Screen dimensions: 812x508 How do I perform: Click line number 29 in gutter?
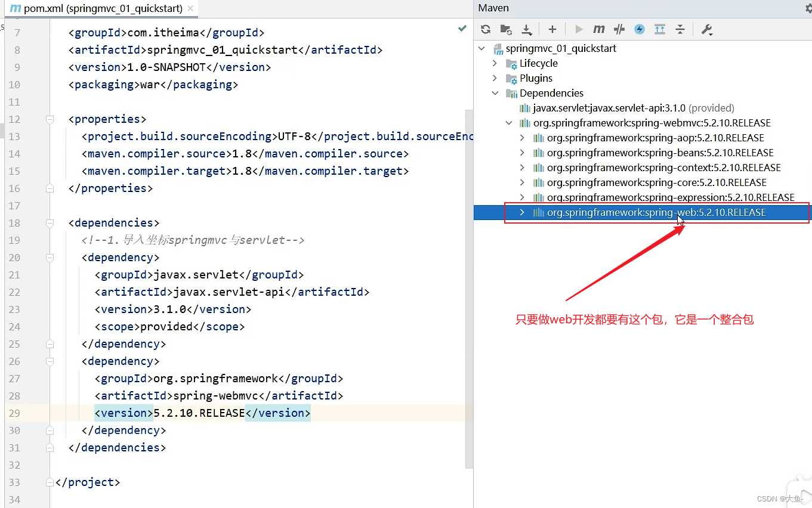(x=14, y=413)
